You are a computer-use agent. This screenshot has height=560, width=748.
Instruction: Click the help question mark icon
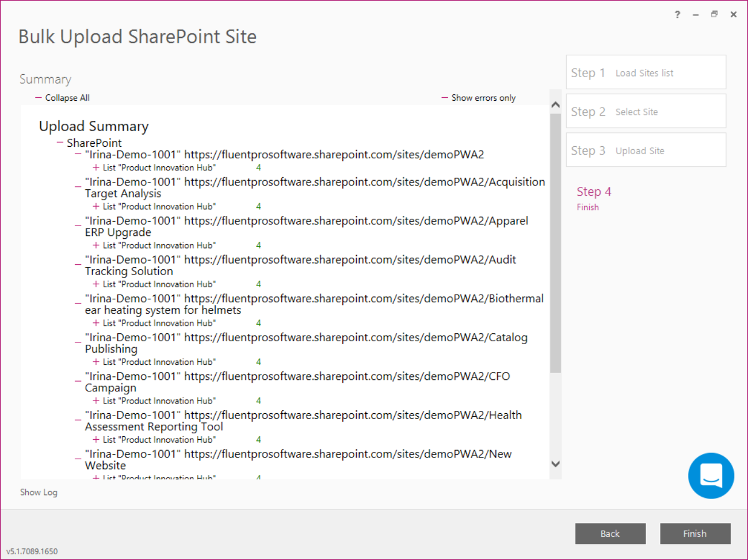(x=677, y=14)
